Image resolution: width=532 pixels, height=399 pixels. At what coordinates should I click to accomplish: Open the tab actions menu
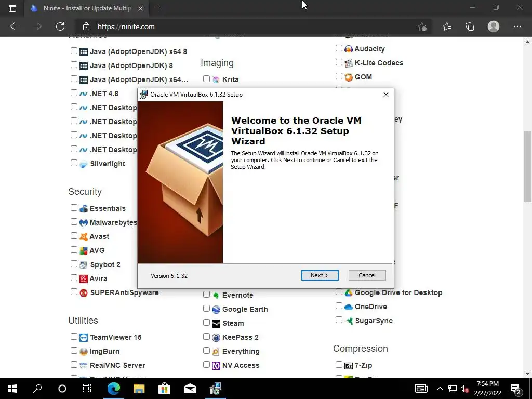point(12,8)
